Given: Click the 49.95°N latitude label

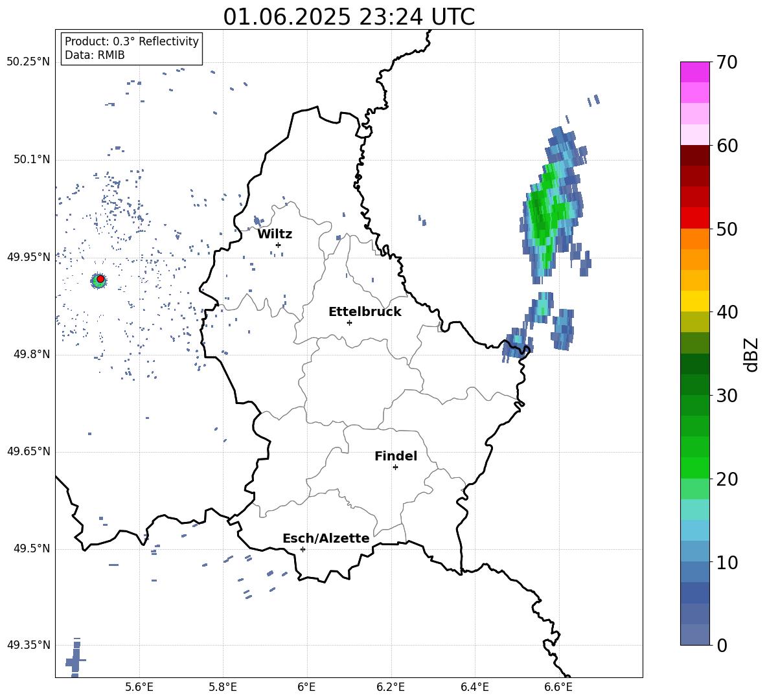Looking at the screenshot, I should pos(28,257).
